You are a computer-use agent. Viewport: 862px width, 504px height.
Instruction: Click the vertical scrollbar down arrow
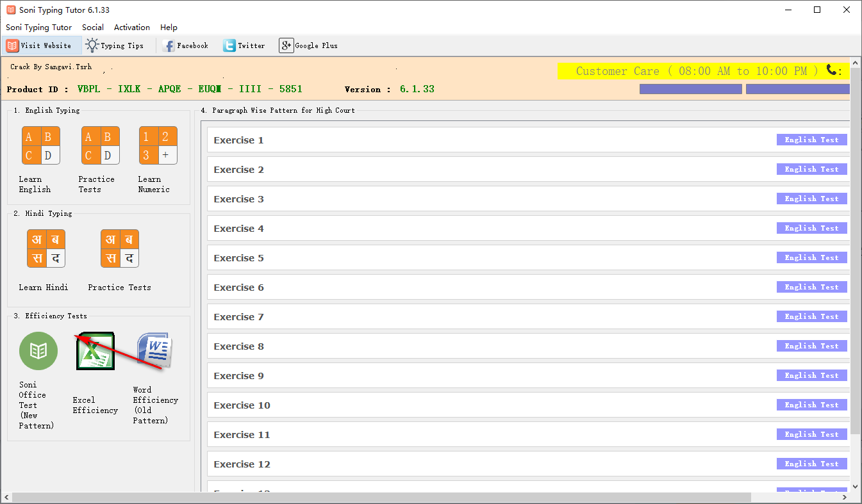pyautogui.click(x=856, y=486)
